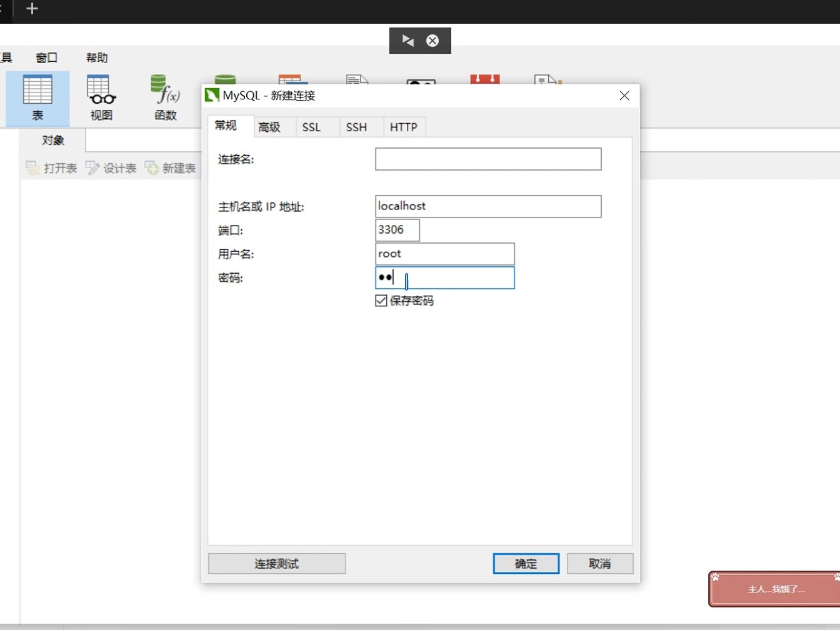The height and width of the screenshot is (630, 840).
Task: Focus the 连接名 input field
Action: [488, 159]
